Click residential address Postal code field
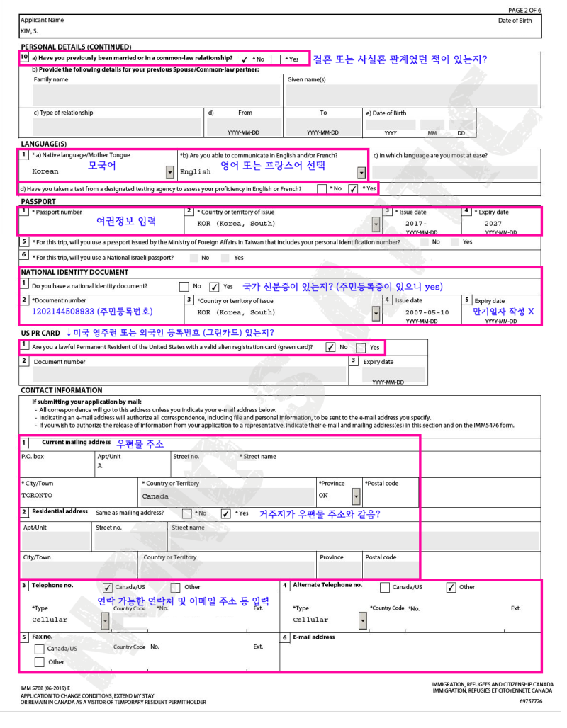Viewport: 567px width, 728px height. [391, 569]
